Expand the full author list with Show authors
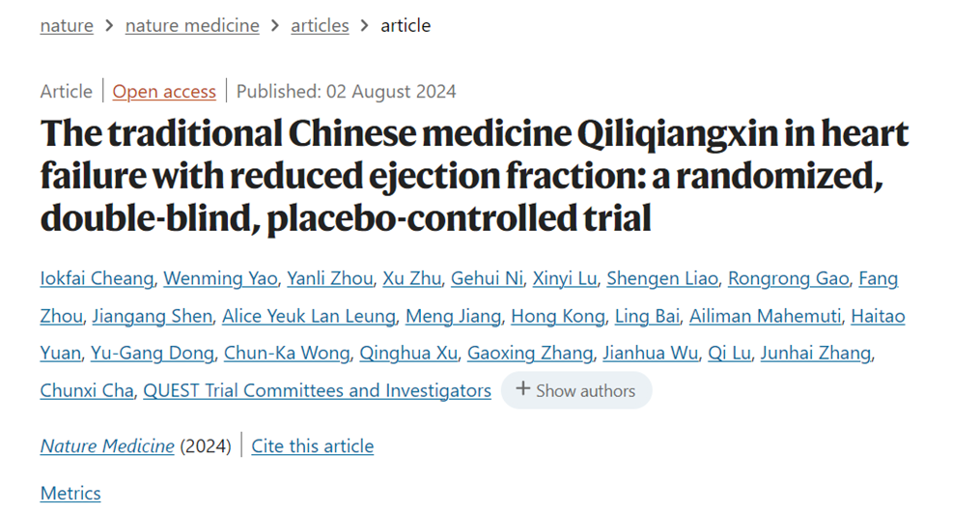980x513 pixels. (585, 390)
